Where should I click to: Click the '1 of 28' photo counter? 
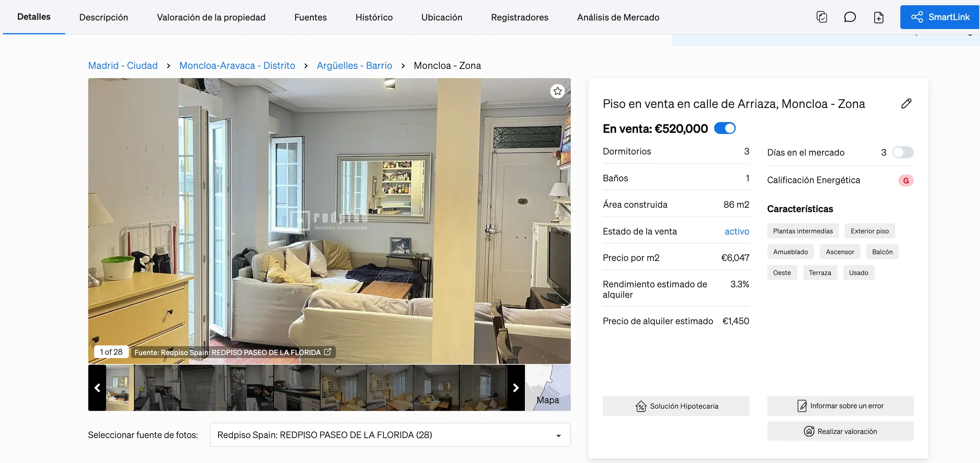(x=111, y=352)
